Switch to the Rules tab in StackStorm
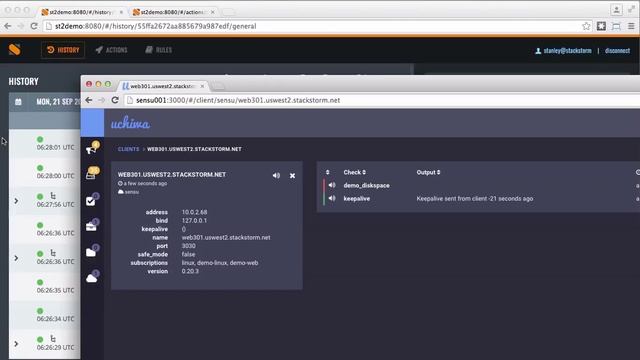640x360 pixels. click(x=159, y=50)
